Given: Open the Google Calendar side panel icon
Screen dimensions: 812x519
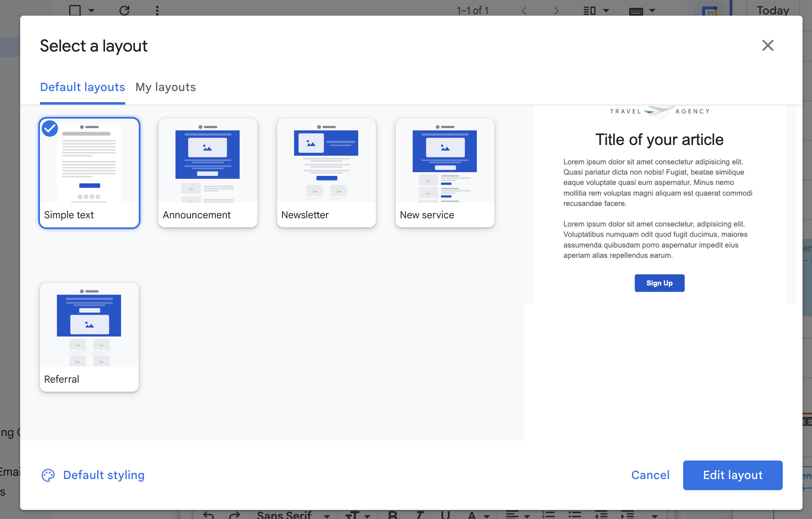Looking at the screenshot, I should pyautogui.click(x=710, y=11).
